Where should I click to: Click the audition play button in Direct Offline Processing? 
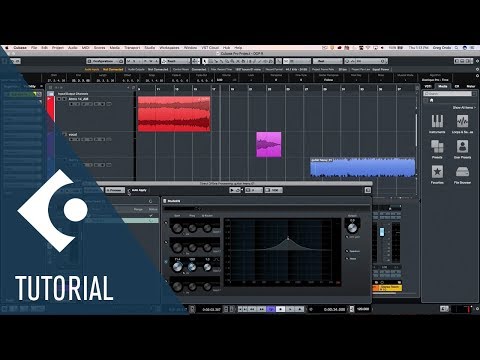232,190
